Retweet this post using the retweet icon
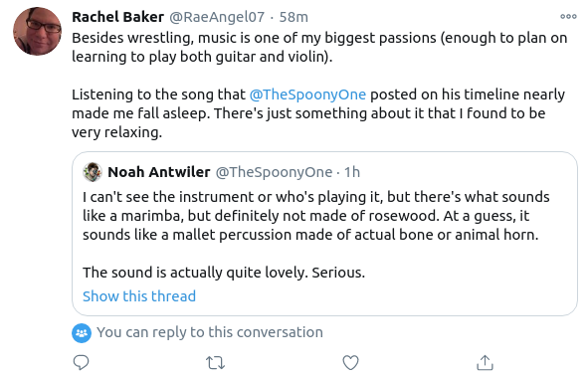This screenshot has height=377, width=588. pos(215,363)
